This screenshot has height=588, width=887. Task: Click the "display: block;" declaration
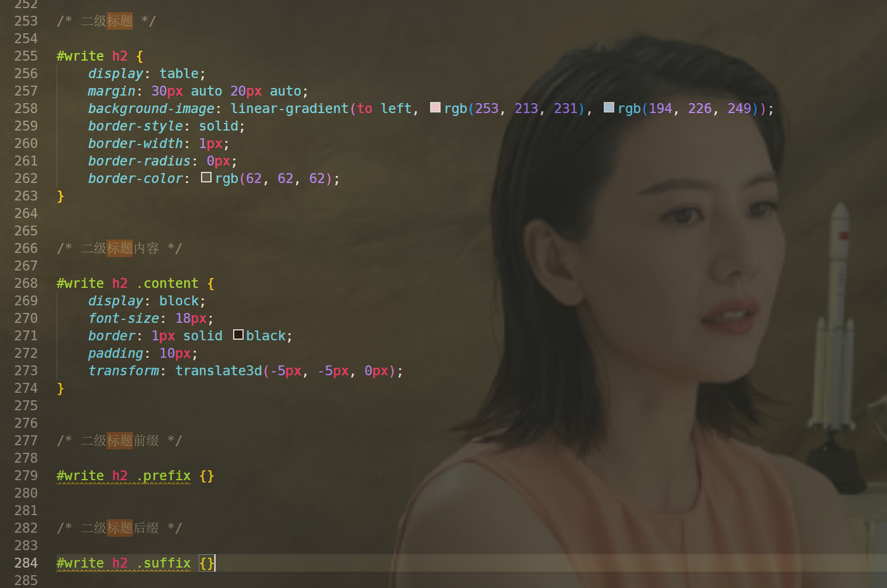click(x=147, y=301)
